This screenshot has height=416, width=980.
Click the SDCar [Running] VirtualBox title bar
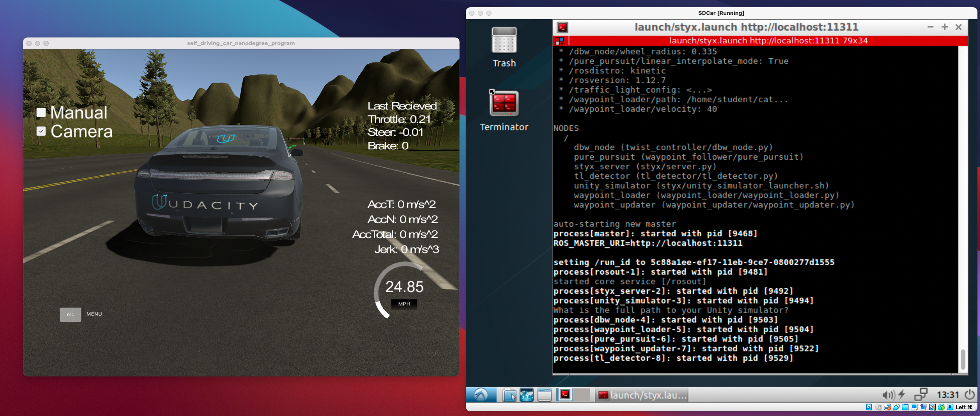coord(721,13)
